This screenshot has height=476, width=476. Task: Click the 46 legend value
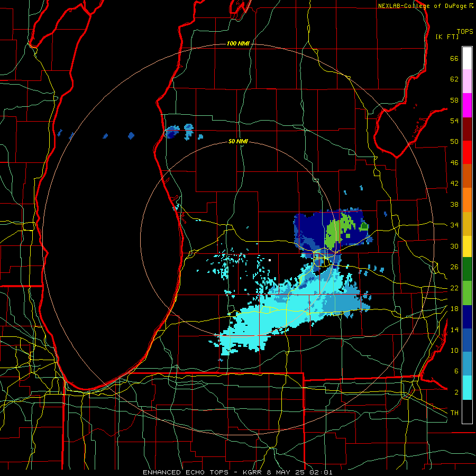click(x=454, y=163)
